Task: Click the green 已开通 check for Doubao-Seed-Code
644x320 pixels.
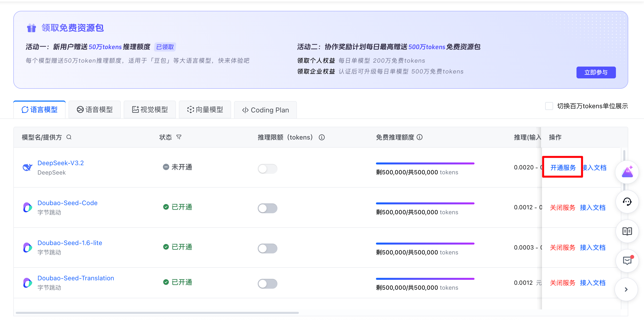Action: pyautogui.click(x=166, y=207)
